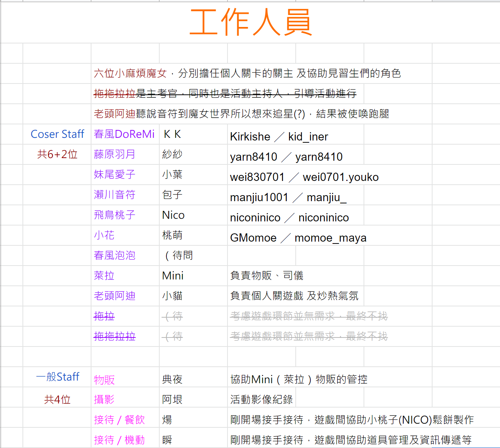
Task: Click the K K cell
Action: [193, 134]
